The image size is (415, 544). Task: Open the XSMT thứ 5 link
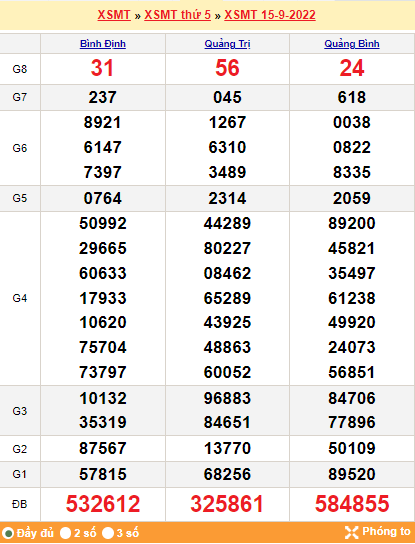pyautogui.click(x=177, y=15)
